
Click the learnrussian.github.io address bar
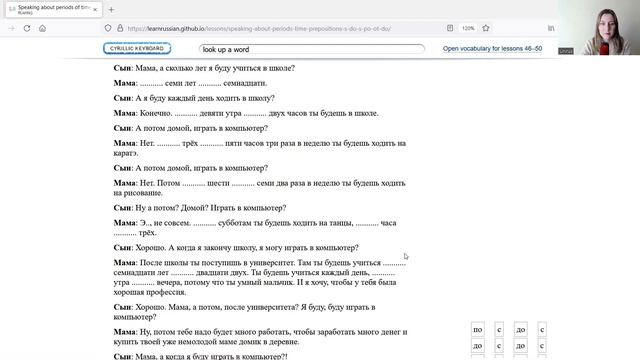pyautogui.click(x=259, y=29)
